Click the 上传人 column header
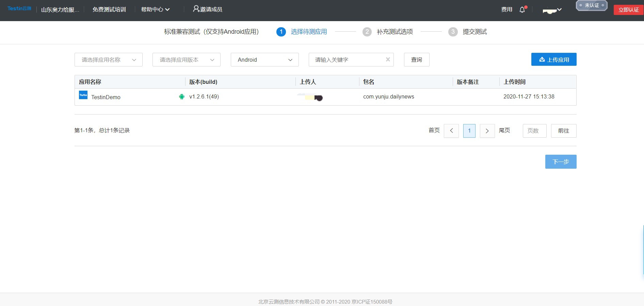 click(308, 82)
